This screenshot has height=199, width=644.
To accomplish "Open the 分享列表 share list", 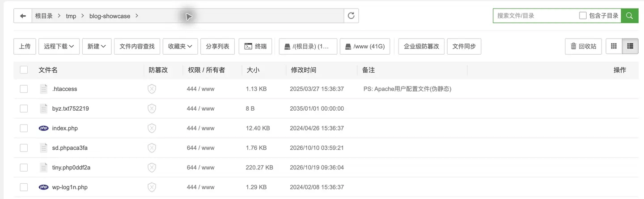I will pos(218,46).
